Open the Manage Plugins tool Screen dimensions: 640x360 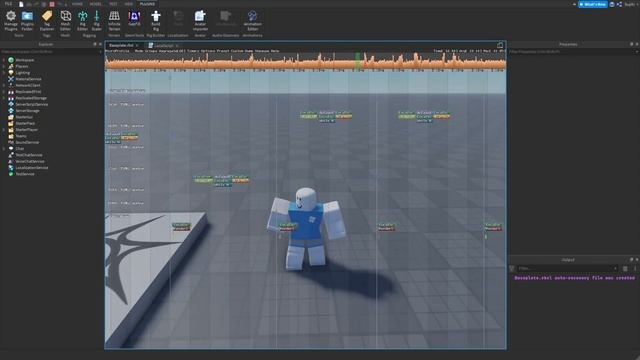[11, 20]
